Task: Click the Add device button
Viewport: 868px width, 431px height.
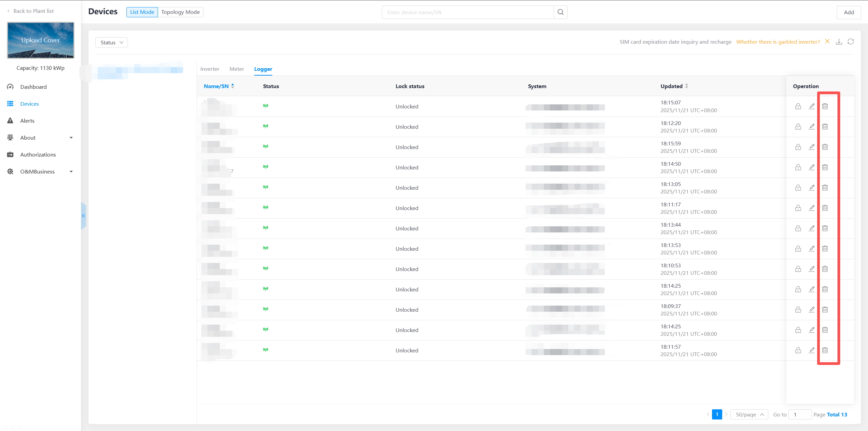Action: pyautogui.click(x=849, y=13)
